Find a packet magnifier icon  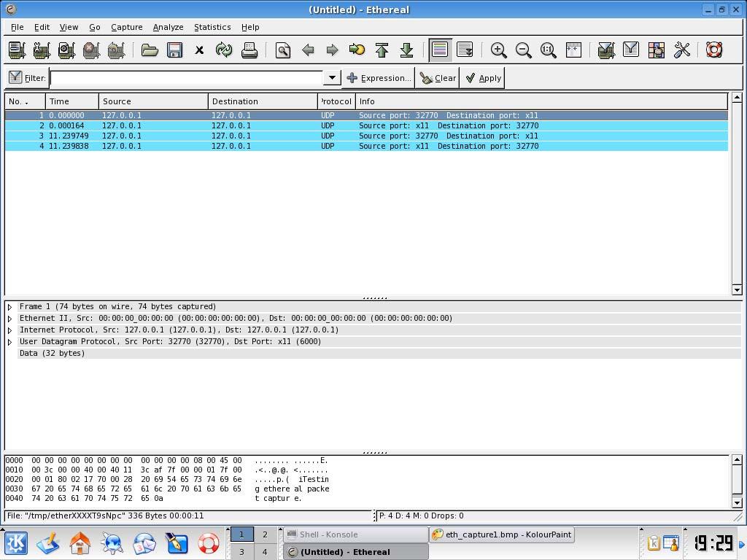point(283,50)
